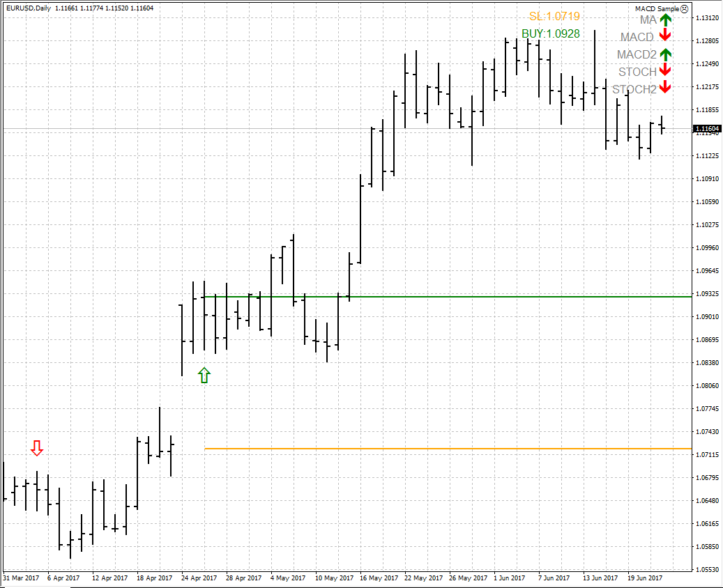723x588 pixels.
Task: Click the sad face Expert Advisor icon
Action: [x=684, y=8]
